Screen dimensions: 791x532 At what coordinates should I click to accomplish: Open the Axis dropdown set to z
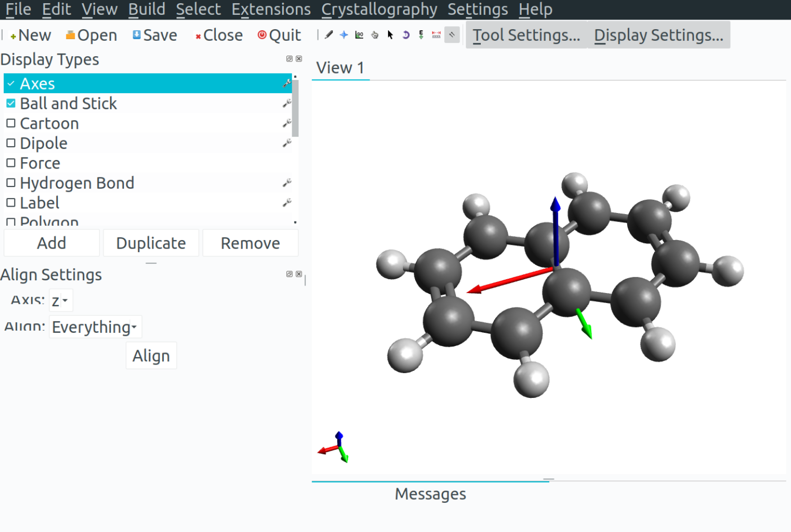[x=60, y=300]
